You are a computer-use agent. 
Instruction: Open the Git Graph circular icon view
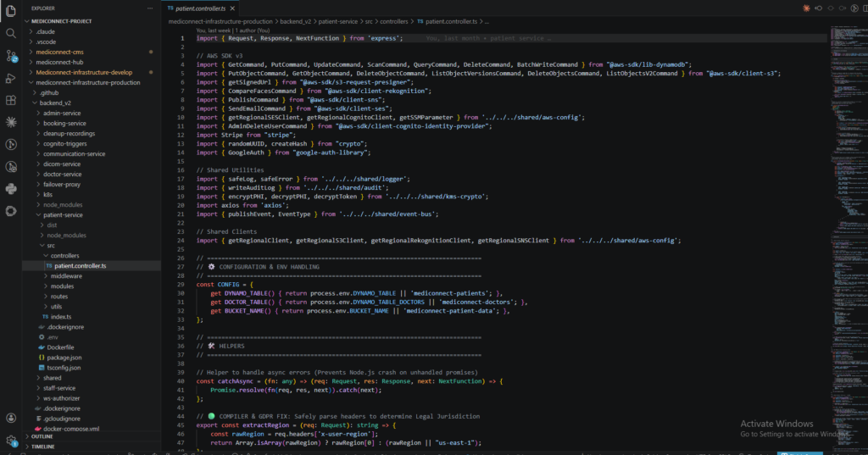(x=10, y=145)
